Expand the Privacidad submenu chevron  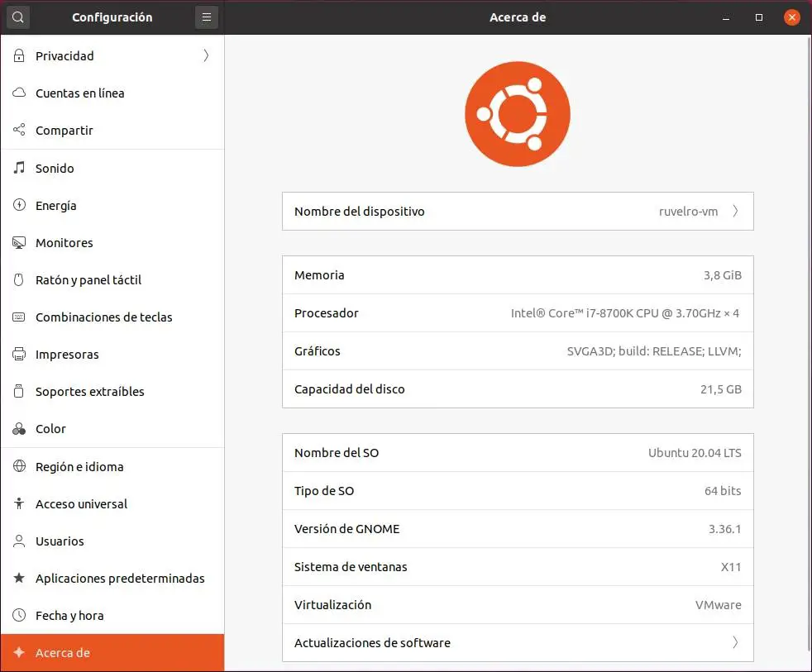coord(206,56)
